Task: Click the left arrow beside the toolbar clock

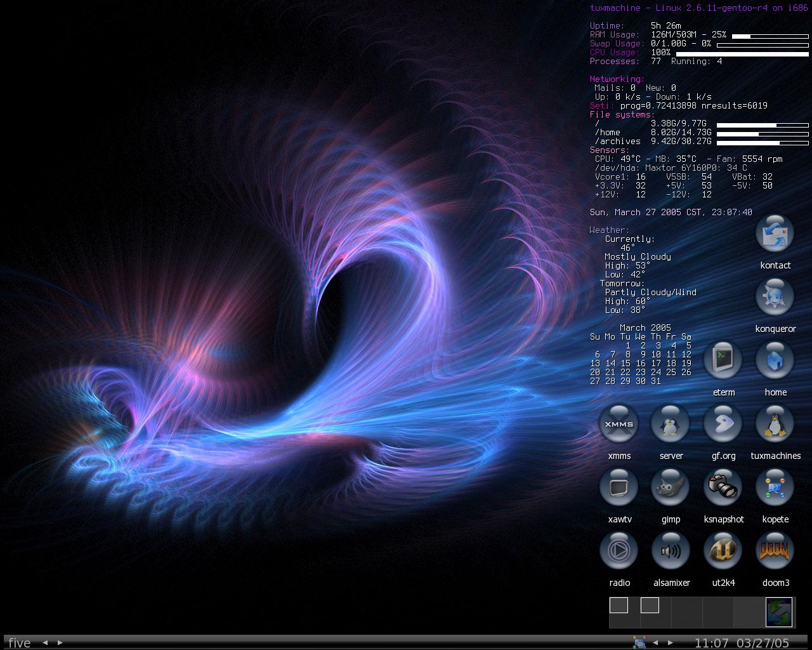Action: [655, 642]
